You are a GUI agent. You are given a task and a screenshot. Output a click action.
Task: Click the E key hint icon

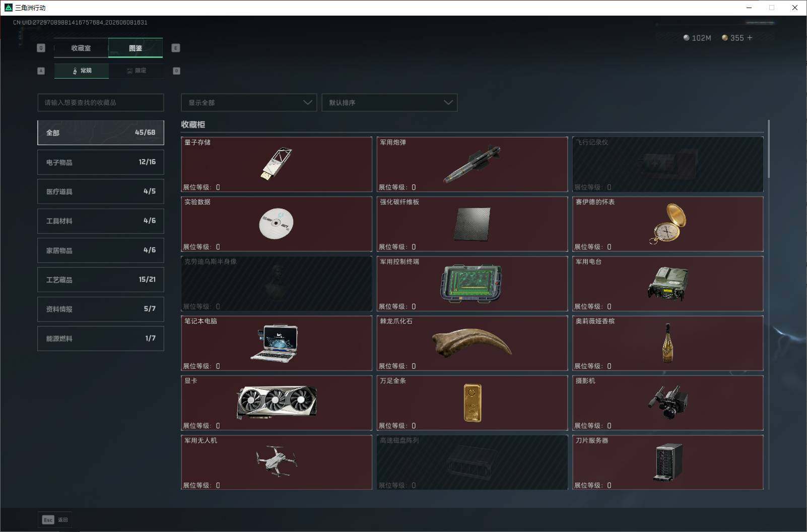[x=176, y=48]
